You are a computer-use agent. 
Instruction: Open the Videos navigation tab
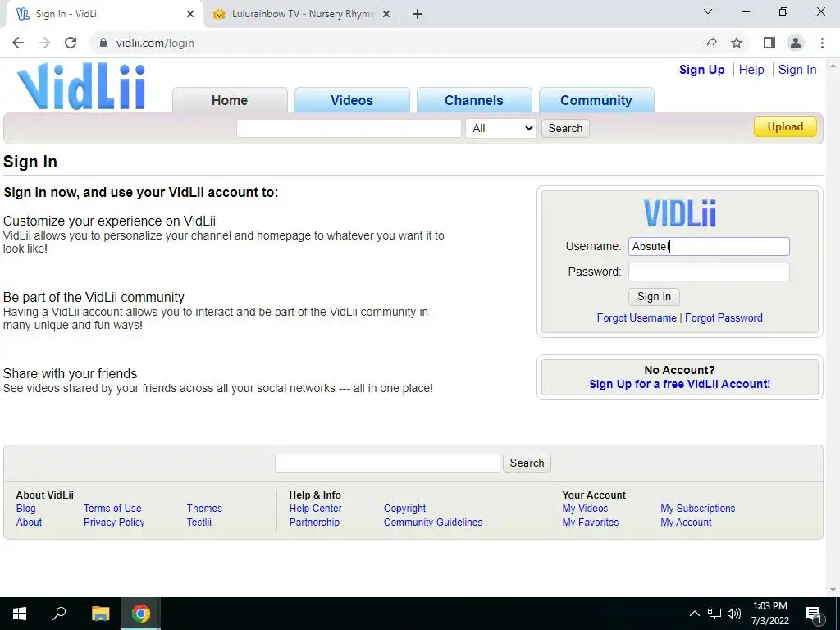pos(352,100)
